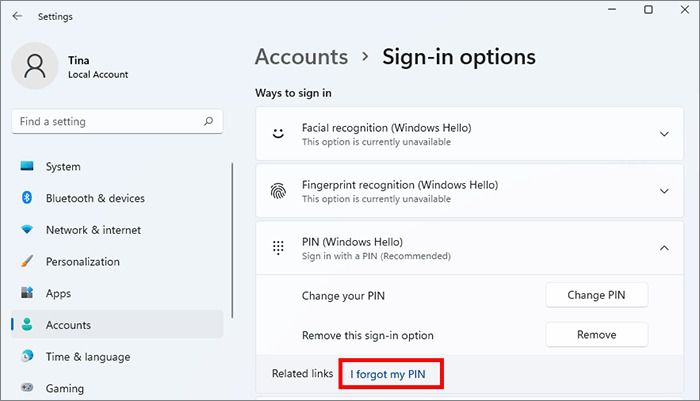
Task: Click the Network & internet wifi icon
Action: click(27, 230)
